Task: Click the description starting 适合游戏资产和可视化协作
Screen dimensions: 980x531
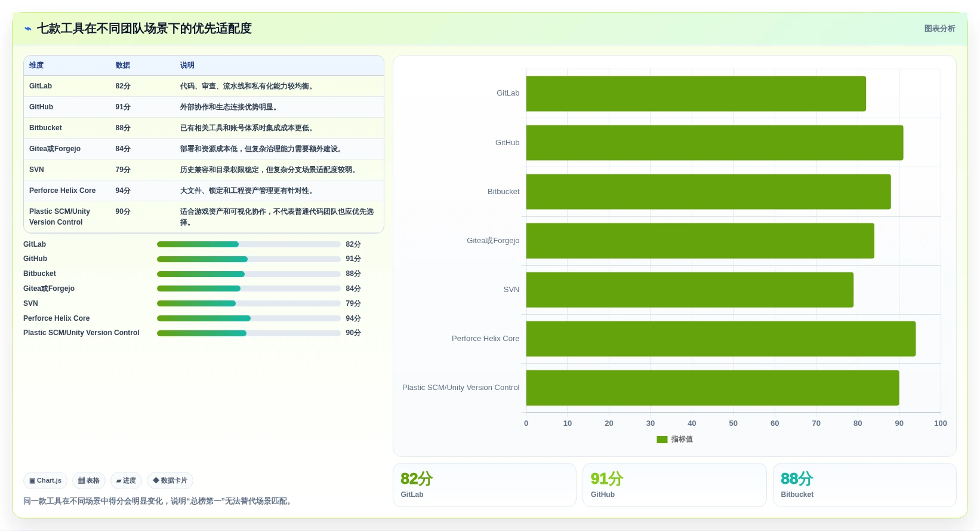Action: 277,217
